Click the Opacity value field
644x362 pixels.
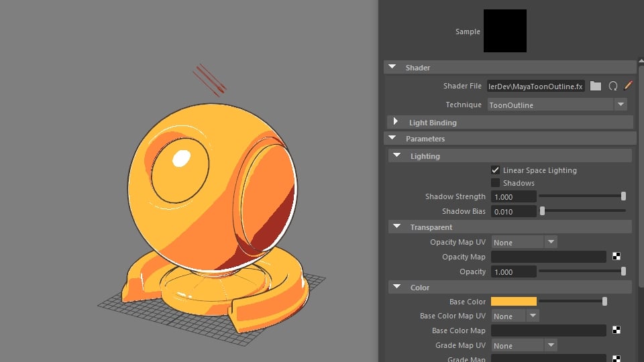tap(513, 271)
